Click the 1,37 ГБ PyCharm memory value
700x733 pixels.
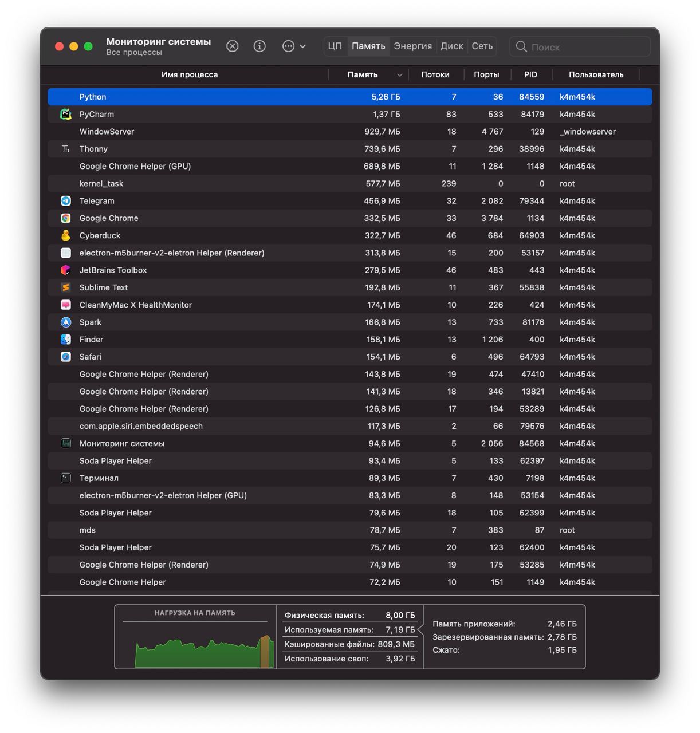pos(387,115)
